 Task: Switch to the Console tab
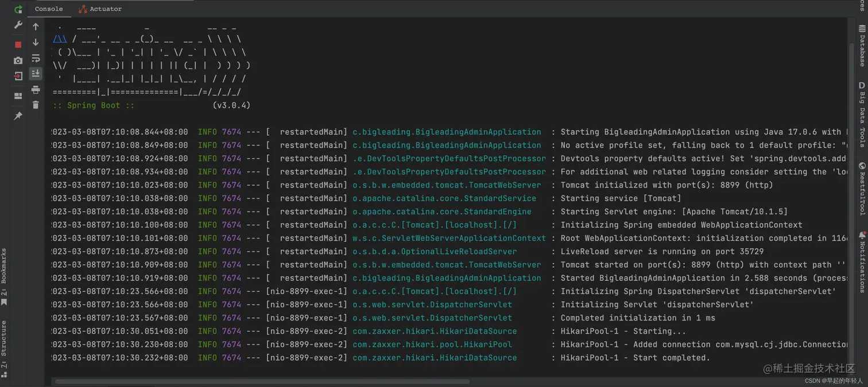[x=49, y=9]
